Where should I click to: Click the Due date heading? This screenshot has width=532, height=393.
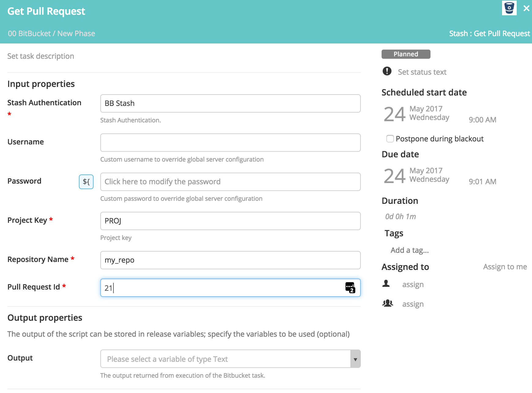pos(400,154)
